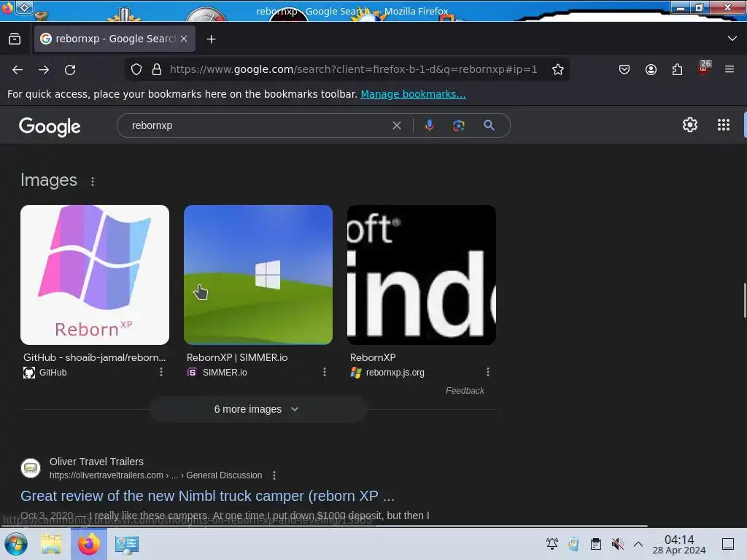Screen dimensions: 747x560
Task: View site security padlock info
Action: pos(157,69)
